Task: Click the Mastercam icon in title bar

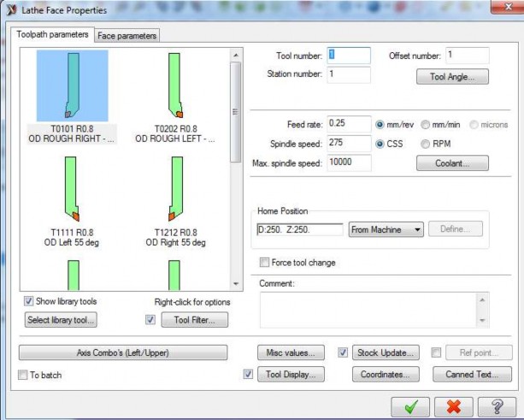Action: click(9, 10)
